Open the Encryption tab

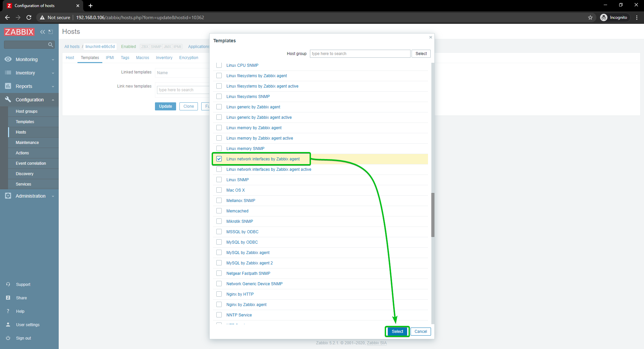coord(189,58)
